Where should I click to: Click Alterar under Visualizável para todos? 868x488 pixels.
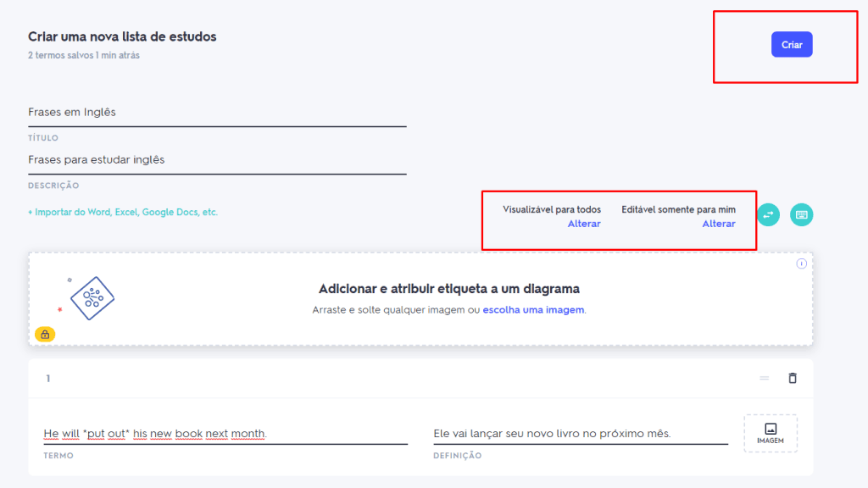(583, 224)
